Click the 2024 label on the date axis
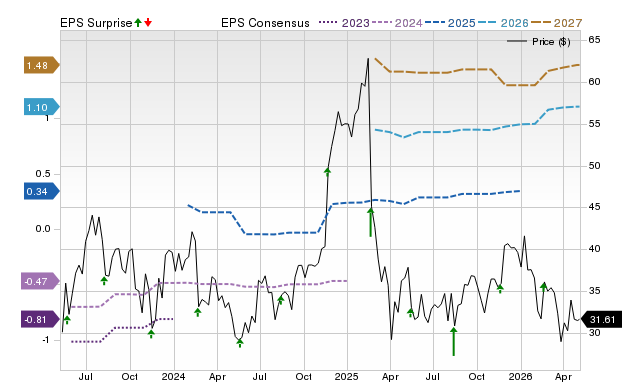The width and height of the screenshot is (640, 382). coord(173,376)
